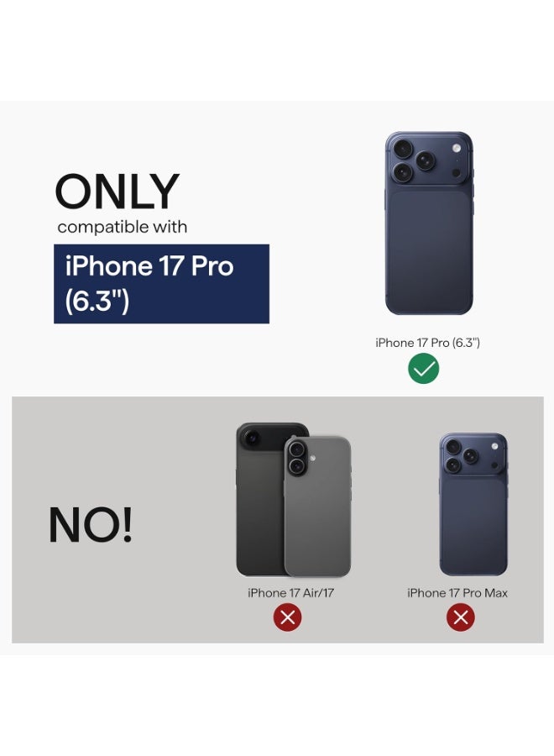Select the large blue iPhone 17 Pro image
The image size is (554, 756).
click(x=429, y=223)
